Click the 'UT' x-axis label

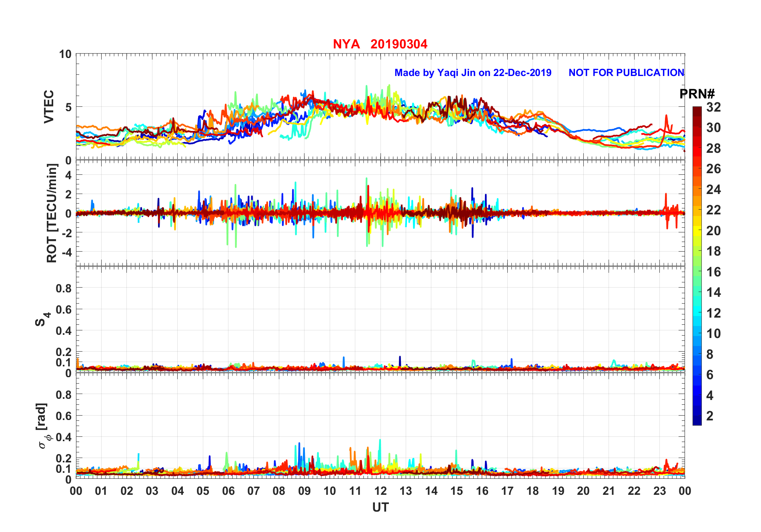380,508
